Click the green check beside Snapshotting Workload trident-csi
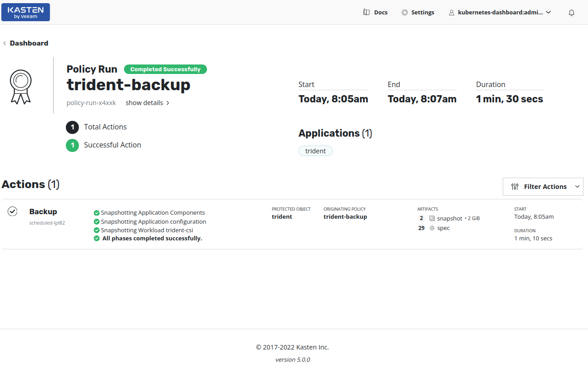The image size is (588, 368). click(x=96, y=230)
